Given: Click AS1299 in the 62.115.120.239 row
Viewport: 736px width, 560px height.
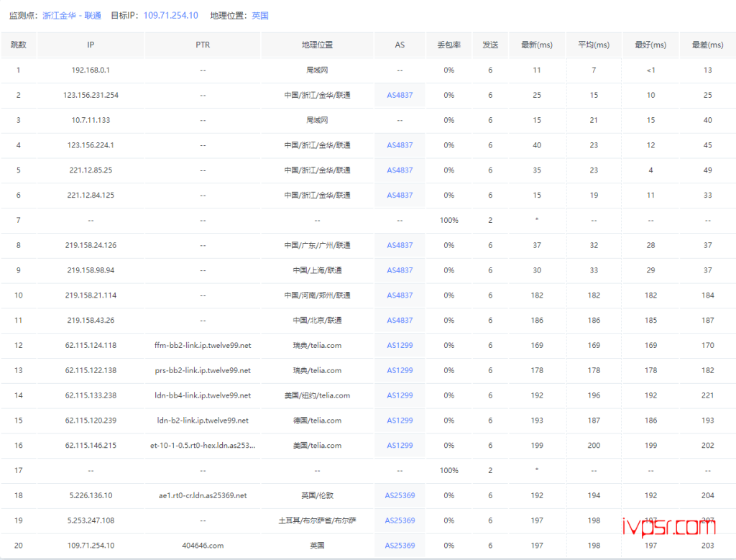Looking at the screenshot, I should 400,421.
